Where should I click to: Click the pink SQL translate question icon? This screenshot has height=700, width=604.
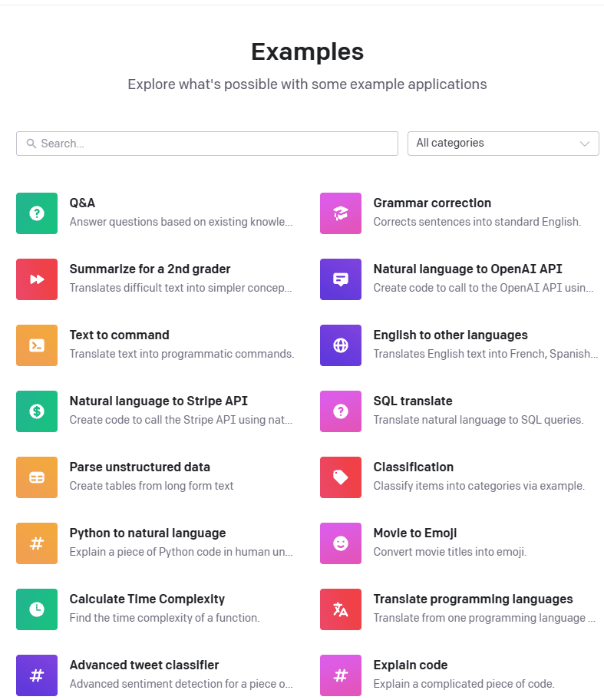(x=341, y=411)
